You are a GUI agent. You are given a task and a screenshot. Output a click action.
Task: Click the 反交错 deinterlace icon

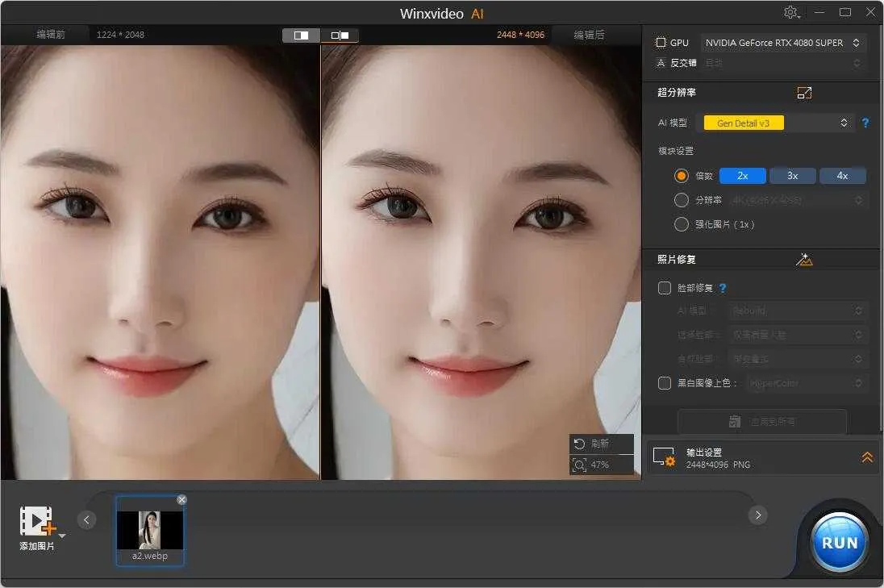[661, 63]
